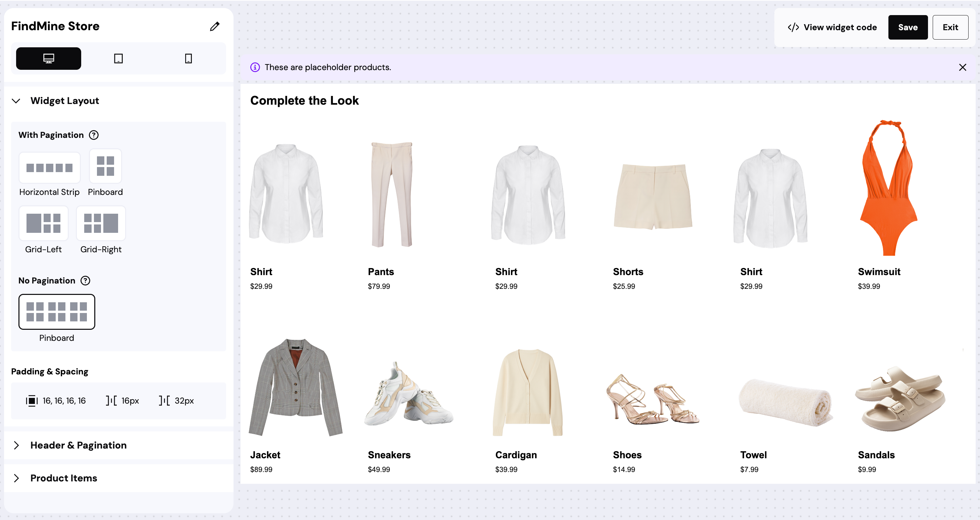Select the Grid-Right layout
This screenshot has width=980, height=520.
coord(100,223)
